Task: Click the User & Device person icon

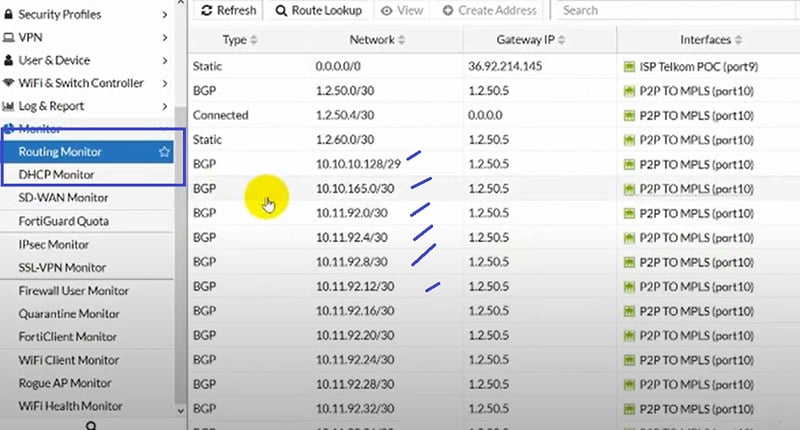Action: pyautogui.click(x=9, y=60)
